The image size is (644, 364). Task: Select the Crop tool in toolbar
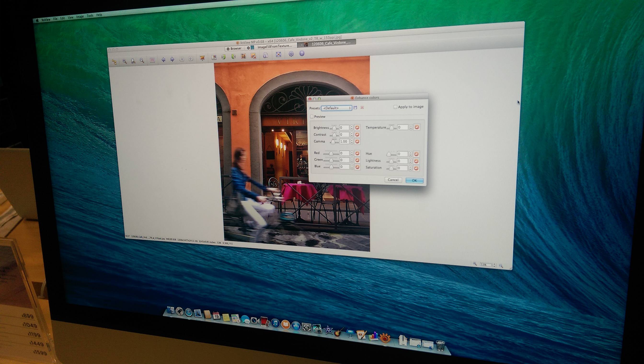(243, 56)
